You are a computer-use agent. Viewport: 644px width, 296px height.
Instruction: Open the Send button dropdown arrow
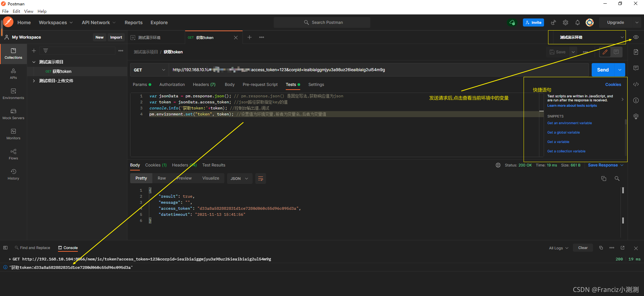(x=620, y=70)
